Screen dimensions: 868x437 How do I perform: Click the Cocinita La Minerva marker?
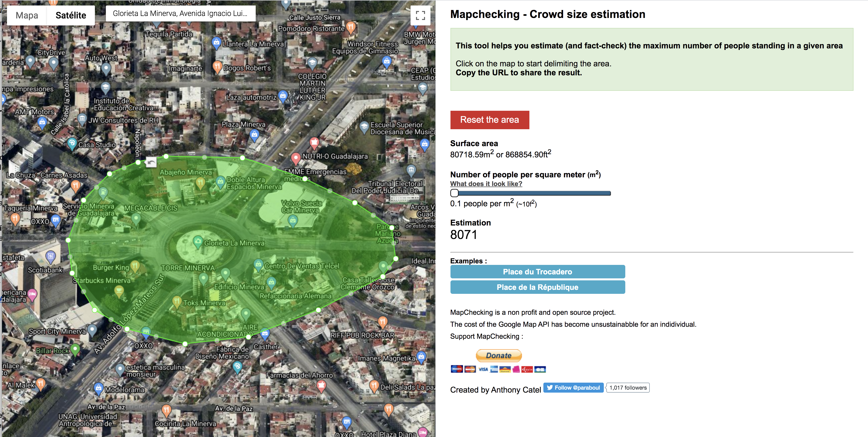tap(167, 410)
